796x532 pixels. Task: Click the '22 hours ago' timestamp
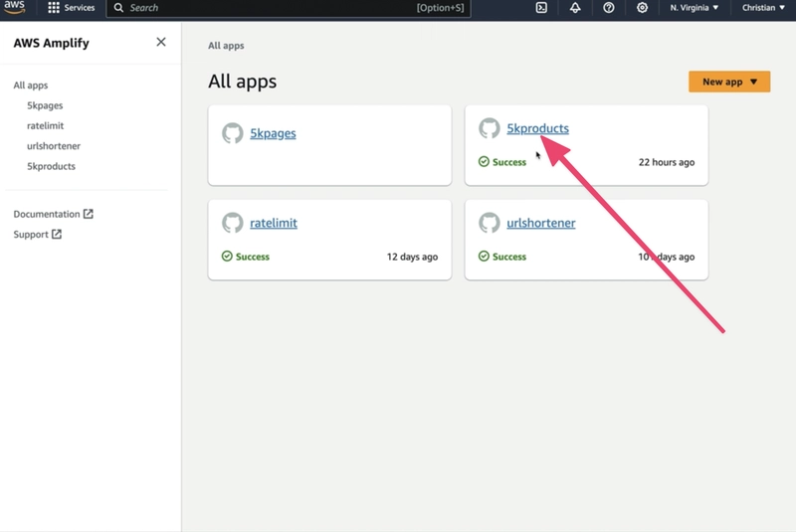[x=667, y=162]
